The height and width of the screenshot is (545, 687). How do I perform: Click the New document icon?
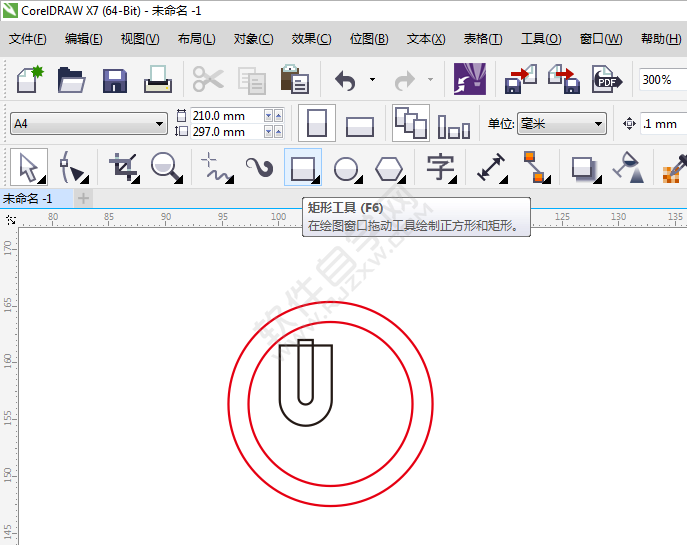pyautogui.click(x=30, y=79)
